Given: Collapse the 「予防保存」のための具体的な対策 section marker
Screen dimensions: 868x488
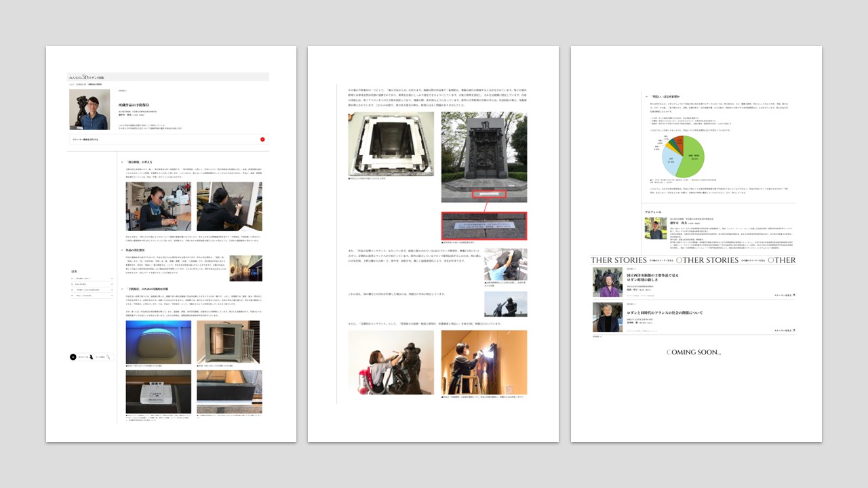Looking at the screenshot, I should click(x=121, y=289).
